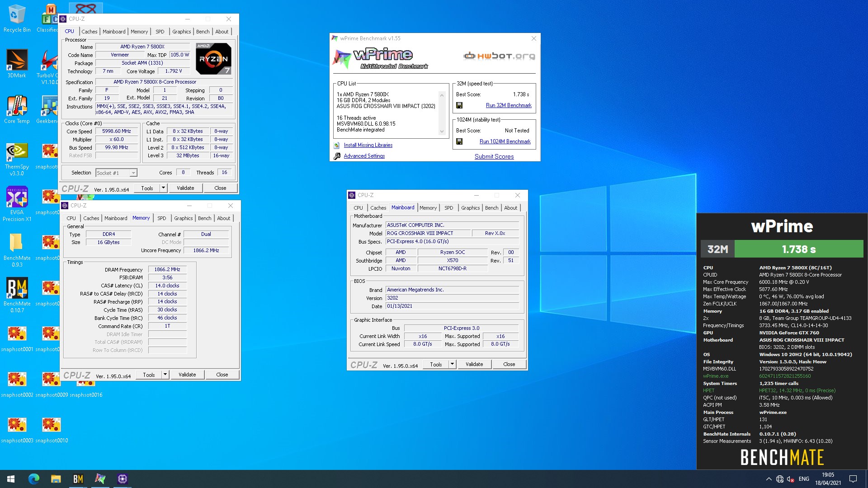Open snaphsot0002 image file
The image size is (868, 488).
pyautogui.click(x=17, y=384)
